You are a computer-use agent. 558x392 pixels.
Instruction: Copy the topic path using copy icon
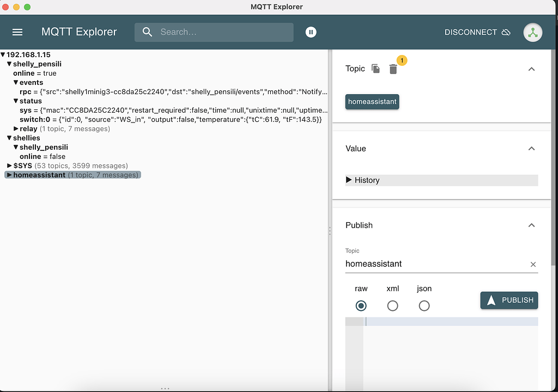click(375, 69)
